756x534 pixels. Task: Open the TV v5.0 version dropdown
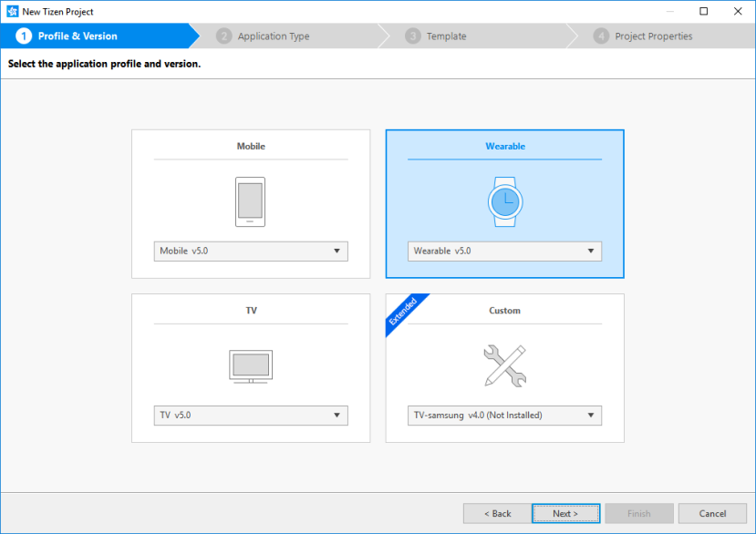(250, 415)
